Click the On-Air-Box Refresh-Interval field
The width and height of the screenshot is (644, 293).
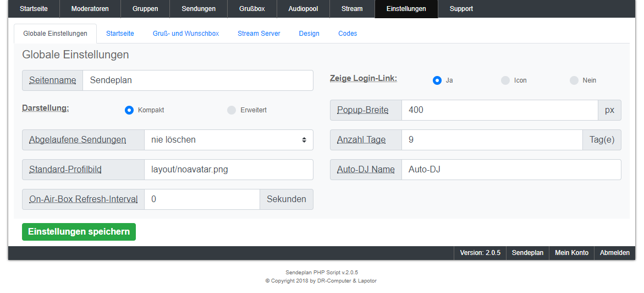(201, 199)
